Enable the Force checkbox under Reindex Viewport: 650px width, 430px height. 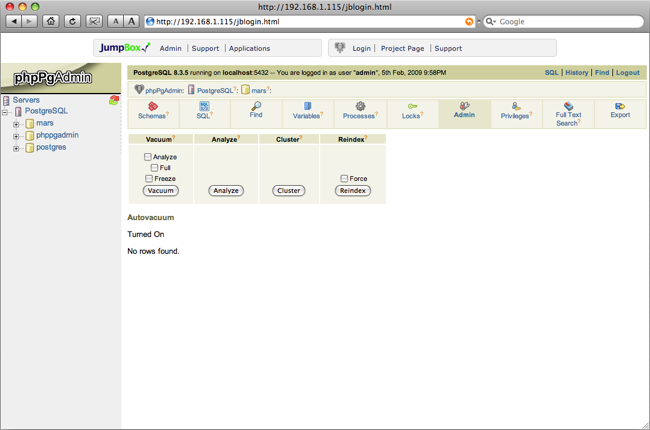[x=344, y=178]
